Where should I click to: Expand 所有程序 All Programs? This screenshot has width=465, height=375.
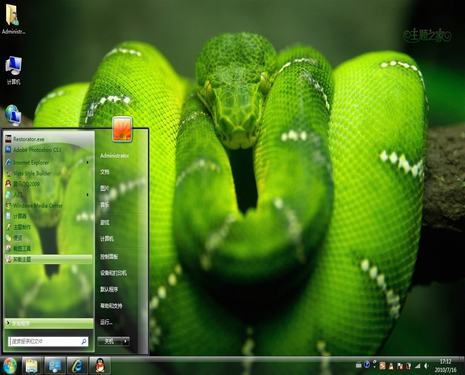point(49,323)
